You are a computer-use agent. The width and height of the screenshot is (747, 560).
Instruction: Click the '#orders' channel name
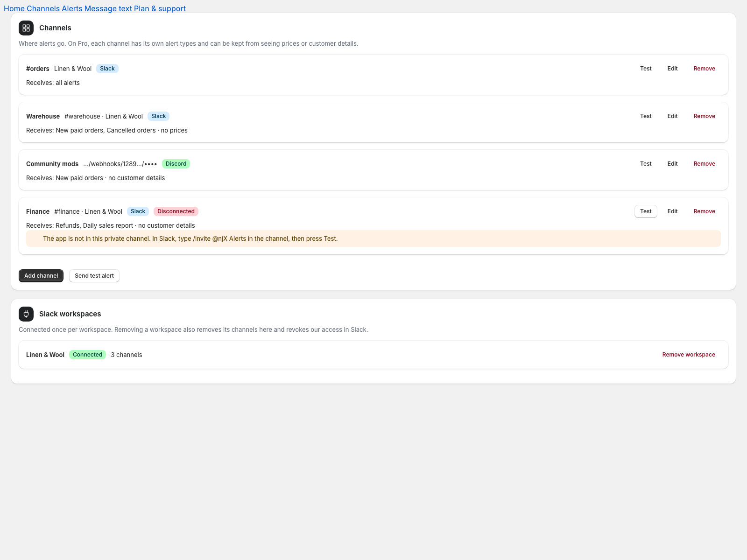click(38, 69)
